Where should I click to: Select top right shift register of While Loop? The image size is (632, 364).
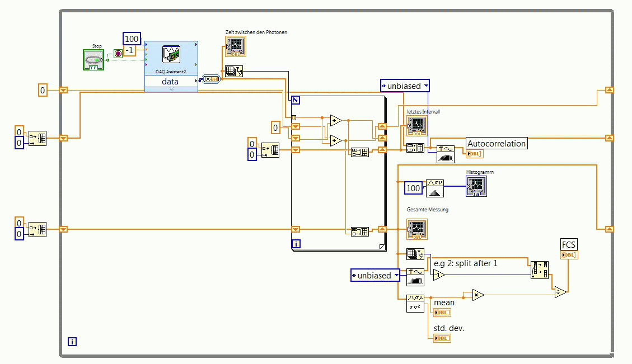[610, 90]
